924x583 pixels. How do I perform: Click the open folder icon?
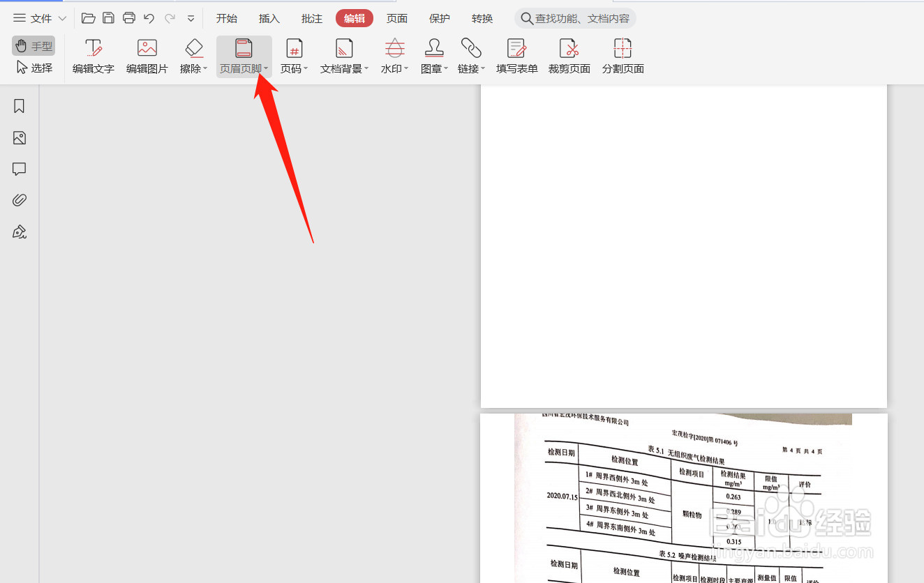88,18
